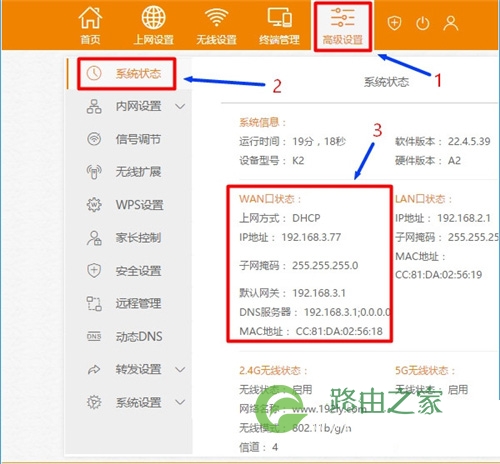This screenshot has height=464, width=500.
Task: Select 家长控制 in the sidebar
Action: (138, 238)
